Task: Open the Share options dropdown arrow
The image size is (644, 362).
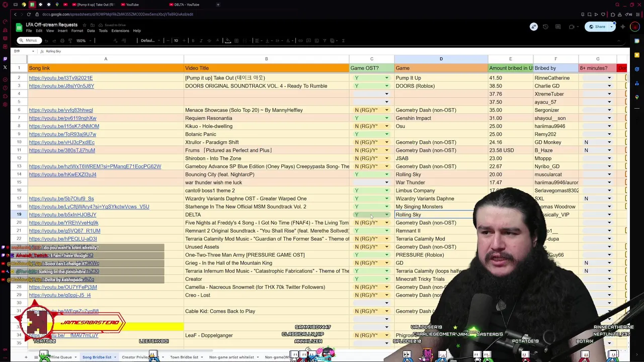Action: pos(611,27)
